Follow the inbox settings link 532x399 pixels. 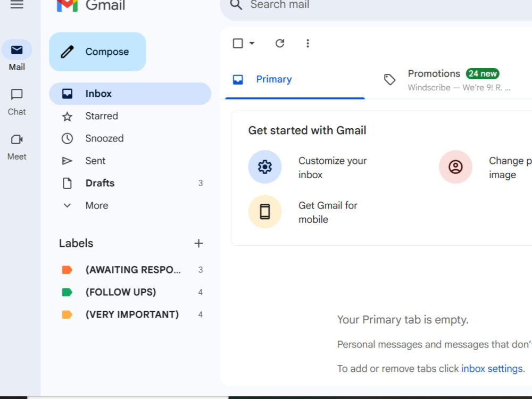click(492, 369)
